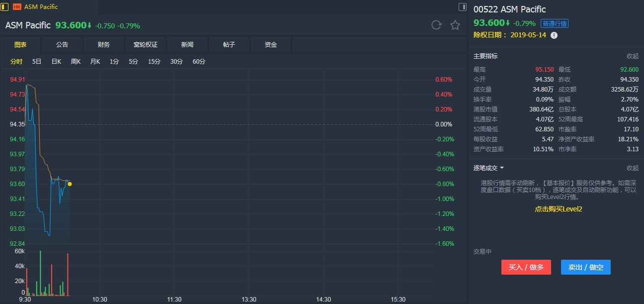Screen dimensions: 644x304
Task: Click the 振幅 value 2.70%
Action: click(630, 100)
